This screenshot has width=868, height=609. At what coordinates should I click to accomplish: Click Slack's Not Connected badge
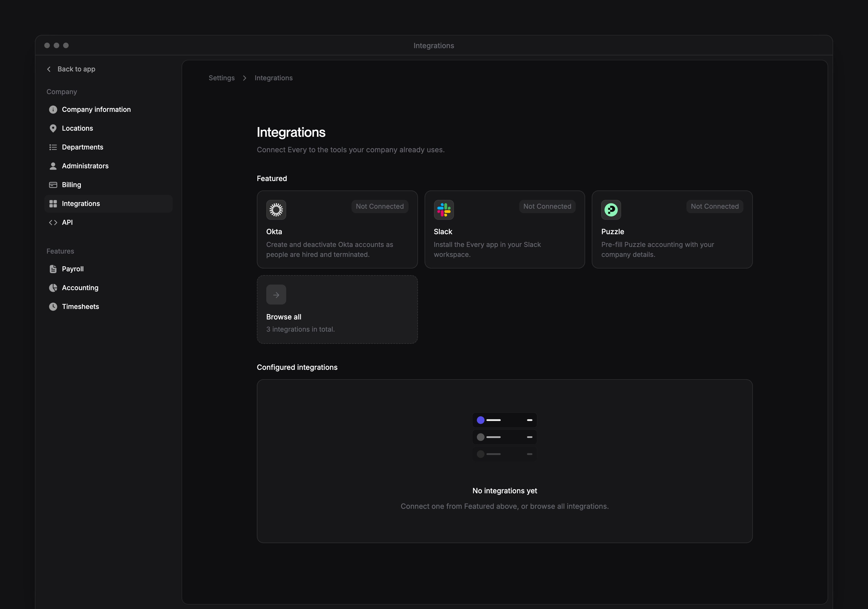(547, 207)
